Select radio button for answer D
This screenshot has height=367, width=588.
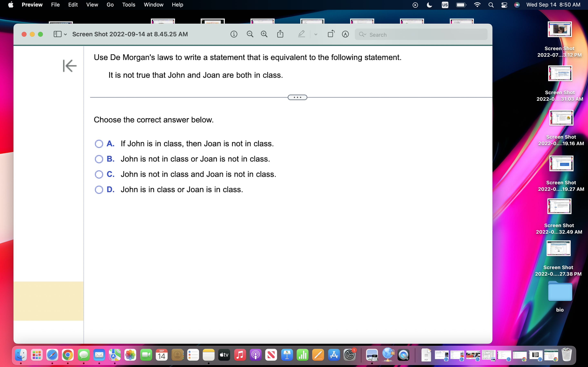click(99, 190)
